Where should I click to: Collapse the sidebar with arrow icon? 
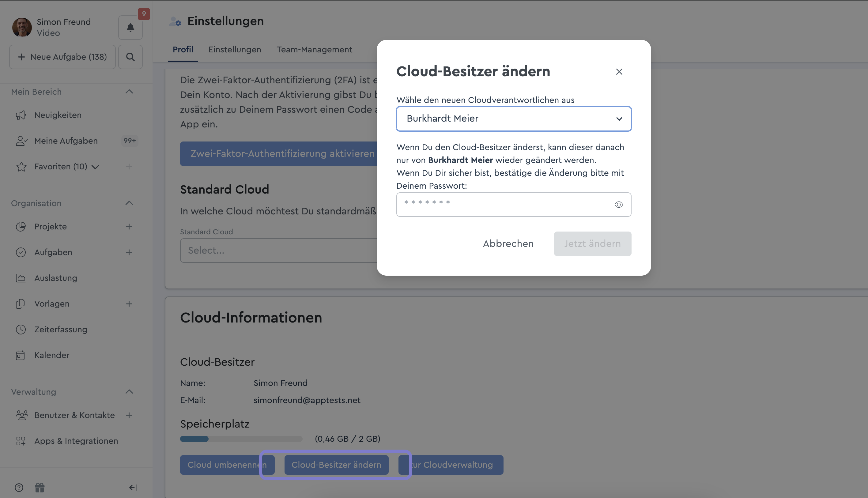click(133, 487)
